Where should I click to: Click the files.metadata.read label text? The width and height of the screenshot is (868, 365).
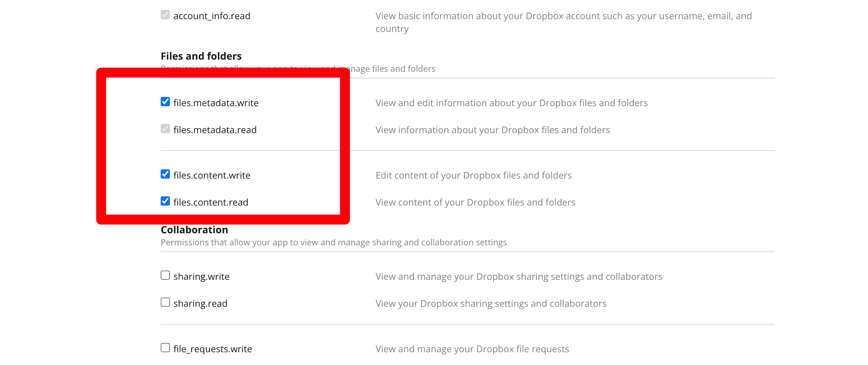215,130
